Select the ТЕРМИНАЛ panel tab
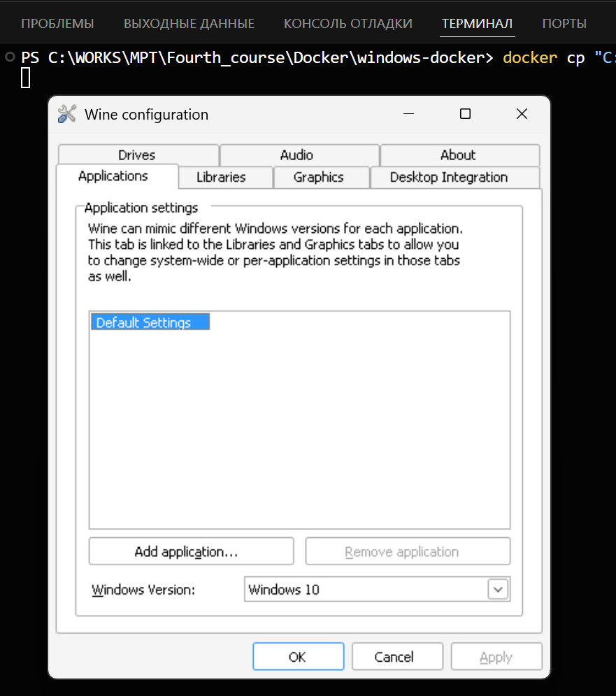616x696 pixels. [477, 24]
